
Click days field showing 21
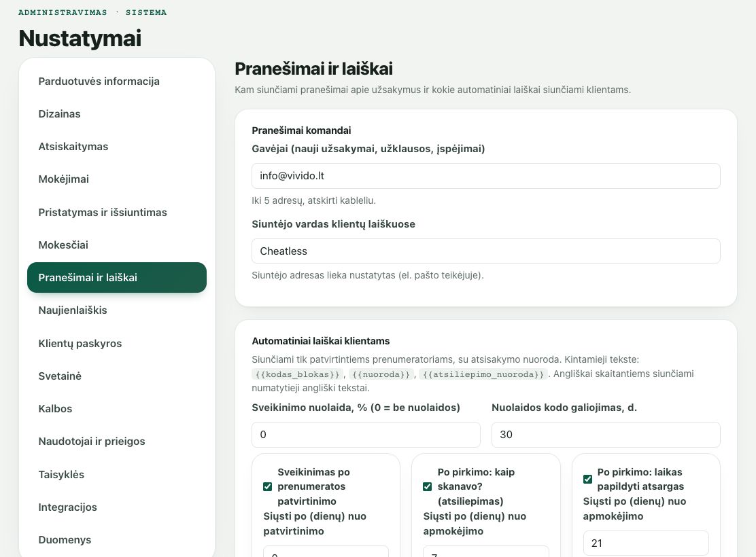click(x=646, y=543)
